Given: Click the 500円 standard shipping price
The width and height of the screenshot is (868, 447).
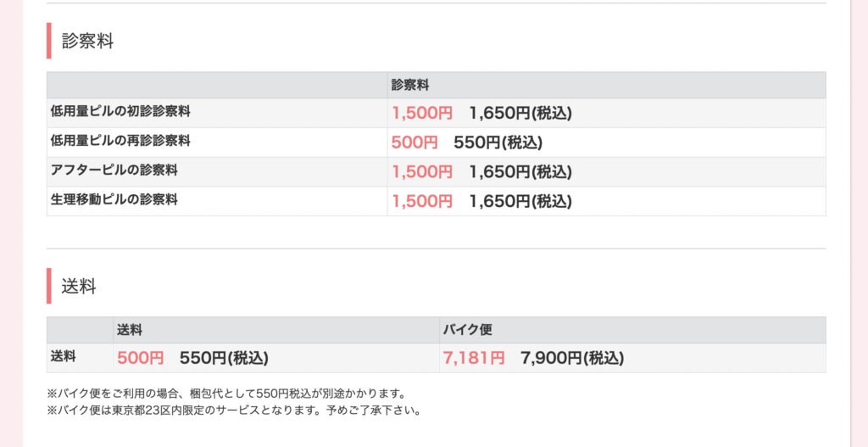Looking at the screenshot, I should click(x=140, y=358).
